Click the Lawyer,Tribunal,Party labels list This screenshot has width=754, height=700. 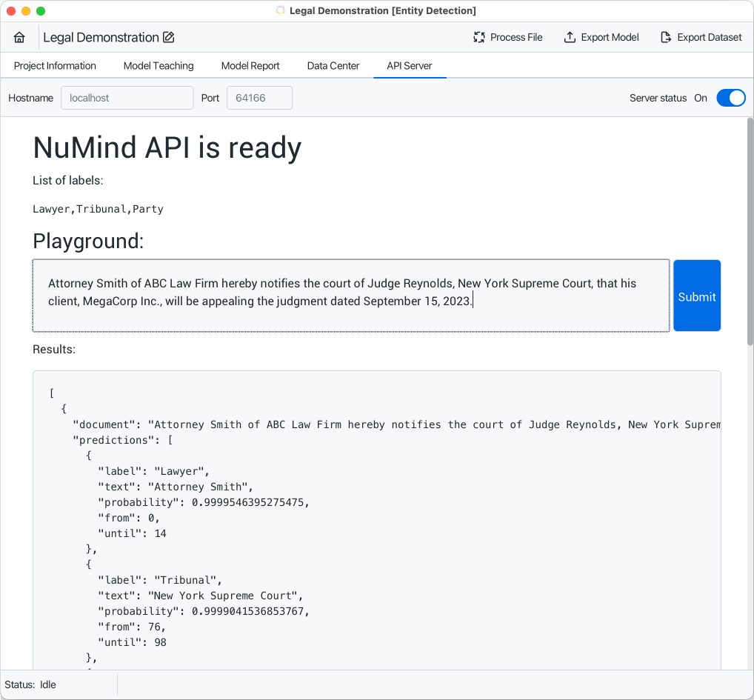coord(98,209)
